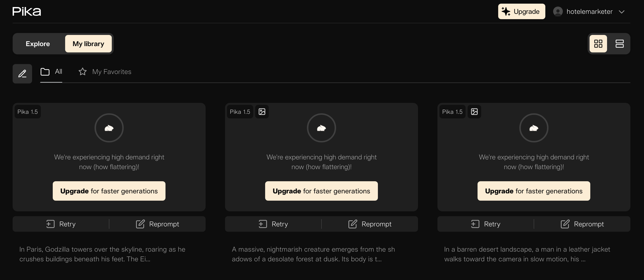Screen dimensions: 644x280
Task: Reprompt the desert landscape video
Action: click(x=582, y=224)
